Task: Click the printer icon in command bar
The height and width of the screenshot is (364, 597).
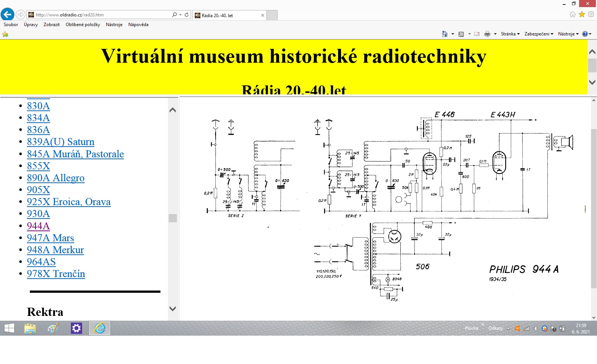Action: (x=487, y=34)
